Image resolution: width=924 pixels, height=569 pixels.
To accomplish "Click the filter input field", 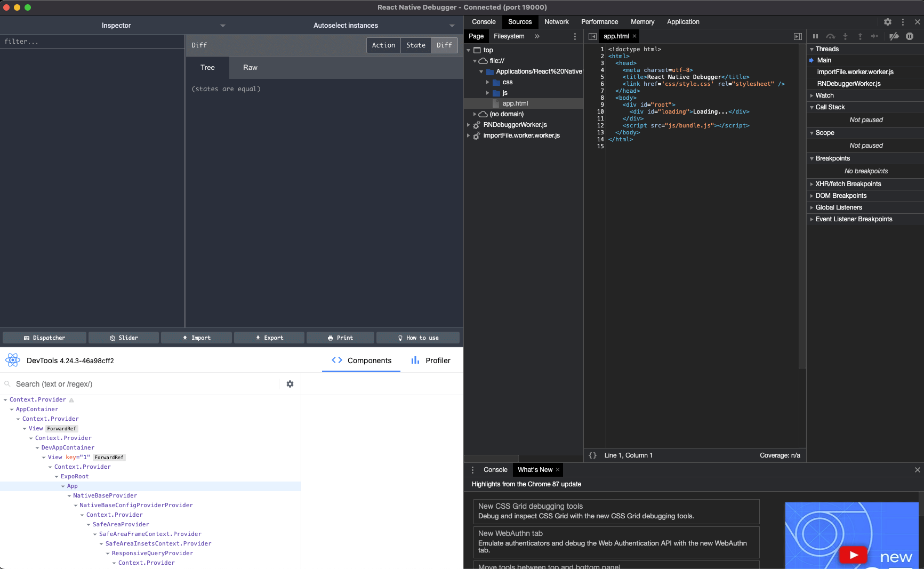I will (x=92, y=42).
